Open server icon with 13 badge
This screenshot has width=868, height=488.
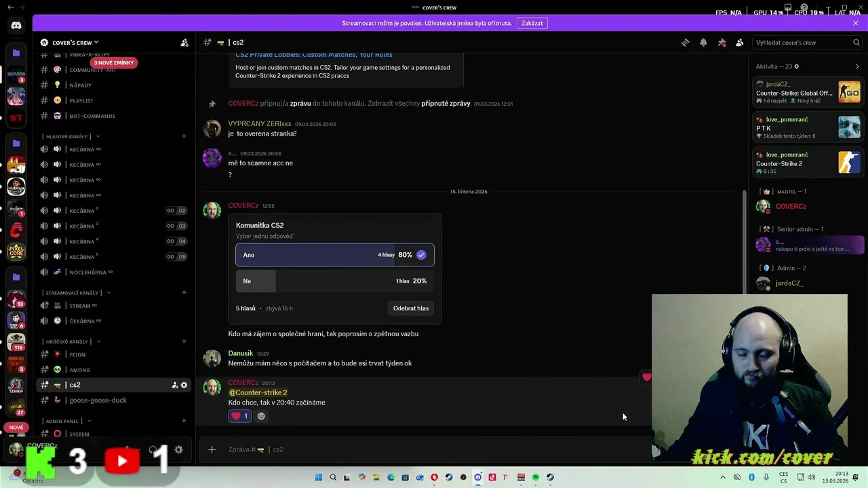(x=16, y=298)
